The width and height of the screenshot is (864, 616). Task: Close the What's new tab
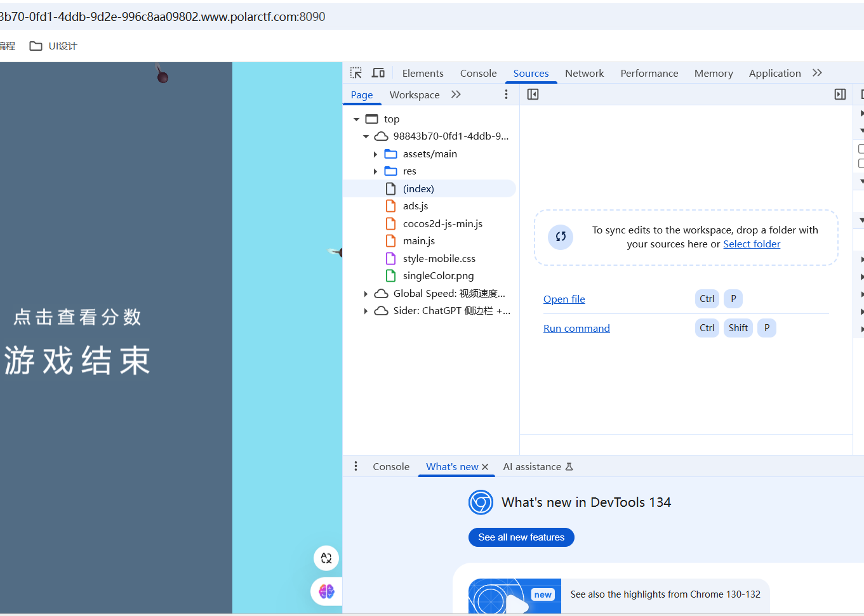pyautogui.click(x=485, y=467)
